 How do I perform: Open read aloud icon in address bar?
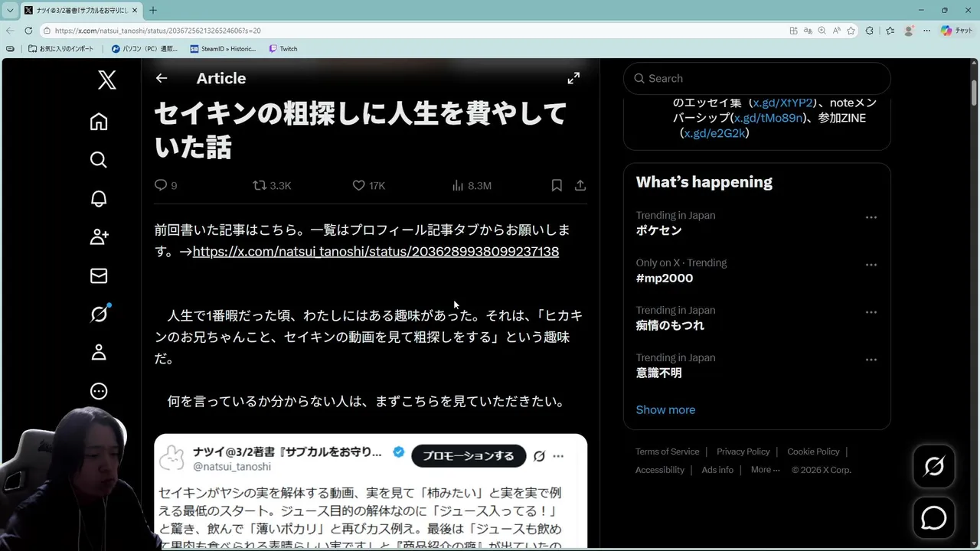[x=836, y=31]
